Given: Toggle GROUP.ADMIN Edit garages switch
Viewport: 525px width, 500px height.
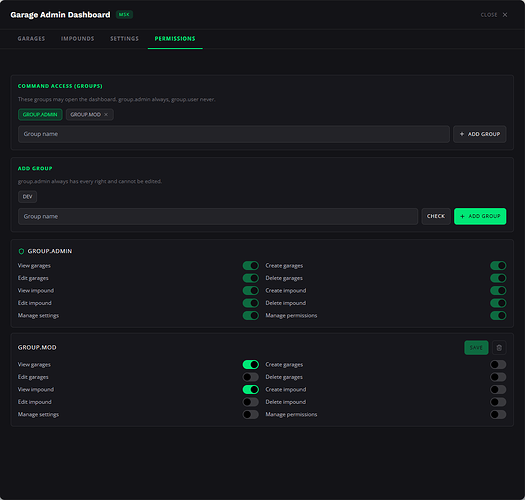Looking at the screenshot, I should pos(251,278).
